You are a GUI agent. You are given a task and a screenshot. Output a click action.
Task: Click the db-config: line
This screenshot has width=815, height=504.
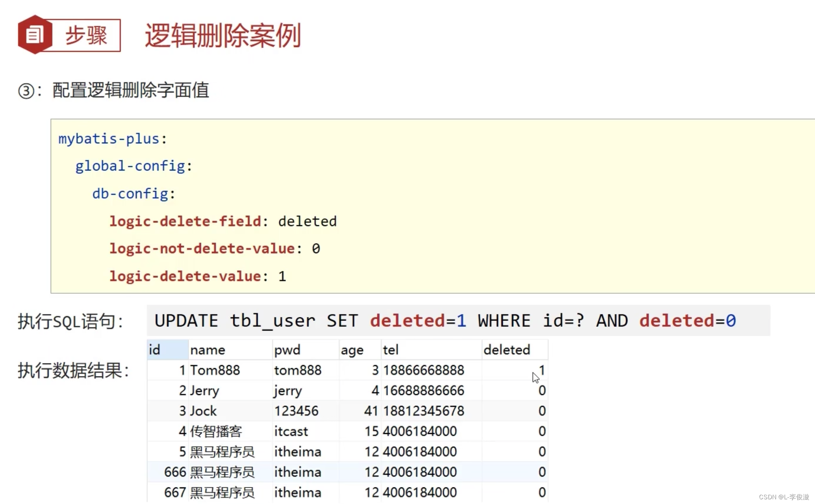tap(133, 194)
